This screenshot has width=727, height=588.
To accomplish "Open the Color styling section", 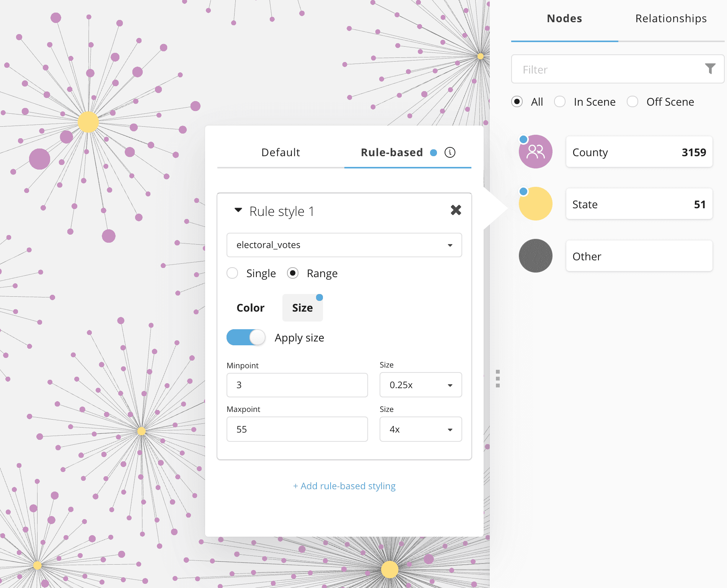I will click(x=250, y=308).
